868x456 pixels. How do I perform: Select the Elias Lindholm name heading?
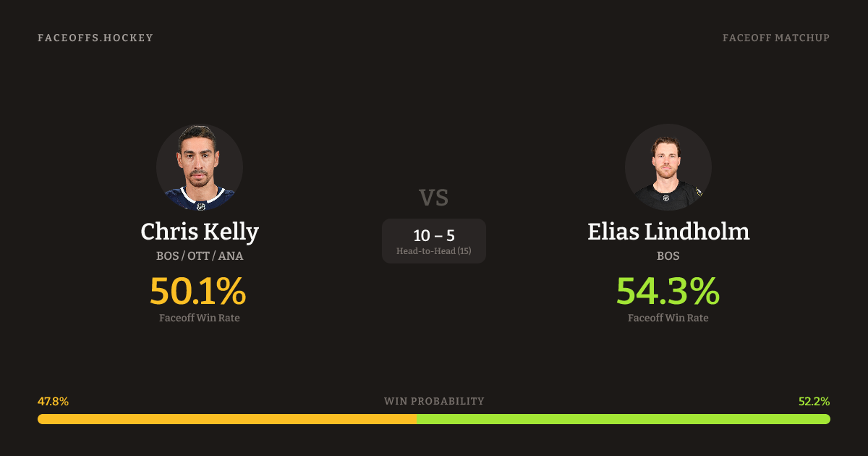pyautogui.click(x=668, y=232)
